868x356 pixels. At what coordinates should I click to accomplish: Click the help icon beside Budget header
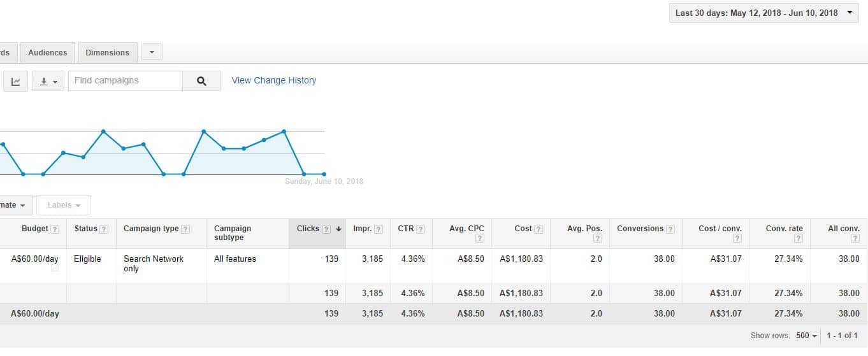(55, 229)
